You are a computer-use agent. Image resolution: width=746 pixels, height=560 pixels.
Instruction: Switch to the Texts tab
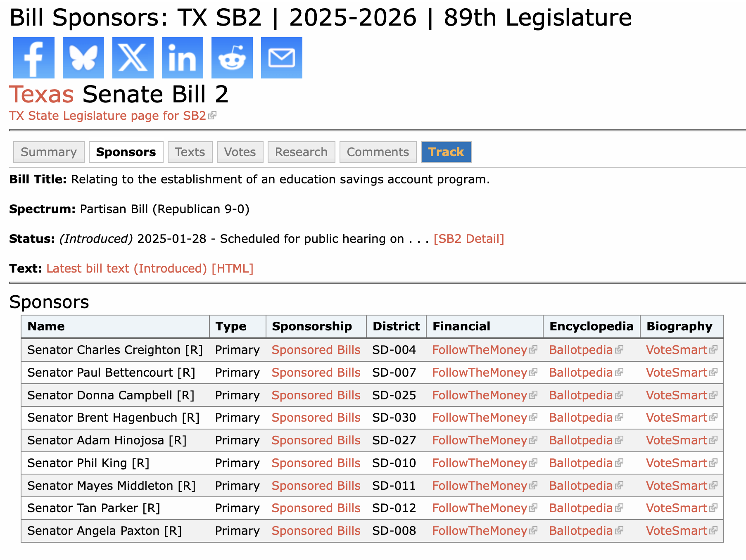click(x=190, y=152)
